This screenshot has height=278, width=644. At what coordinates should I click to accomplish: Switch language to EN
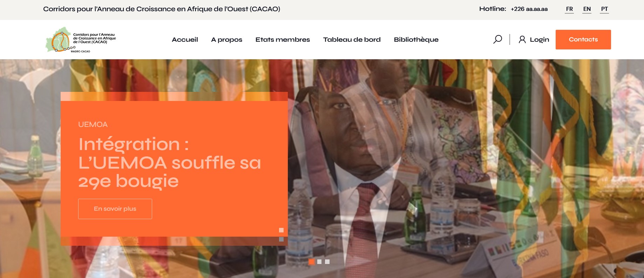click(x=587, y=9)
